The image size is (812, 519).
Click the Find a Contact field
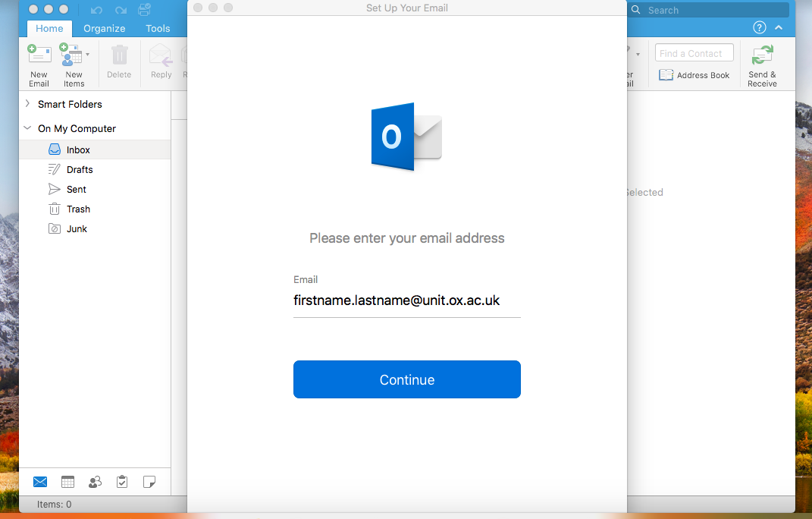[x=694, y=53]
